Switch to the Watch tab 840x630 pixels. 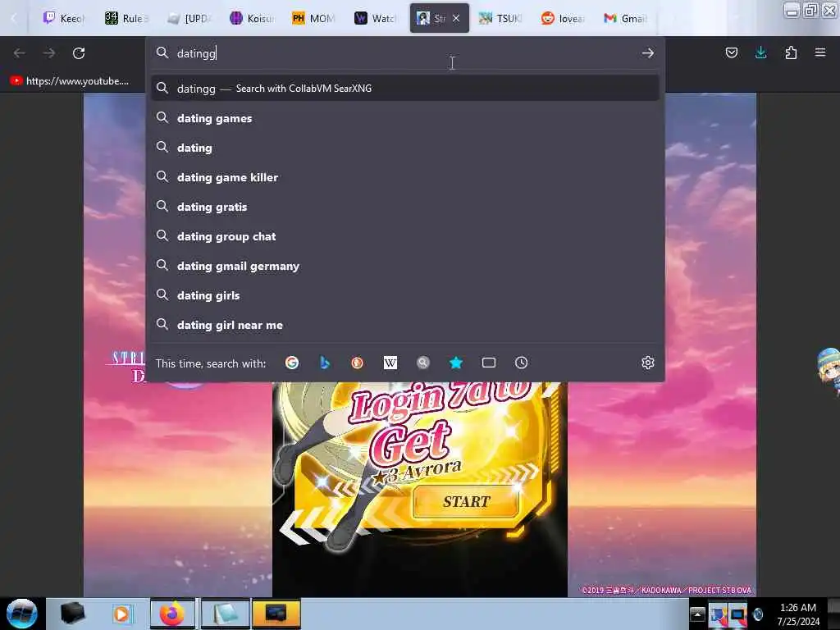click(x=376, y=18)
